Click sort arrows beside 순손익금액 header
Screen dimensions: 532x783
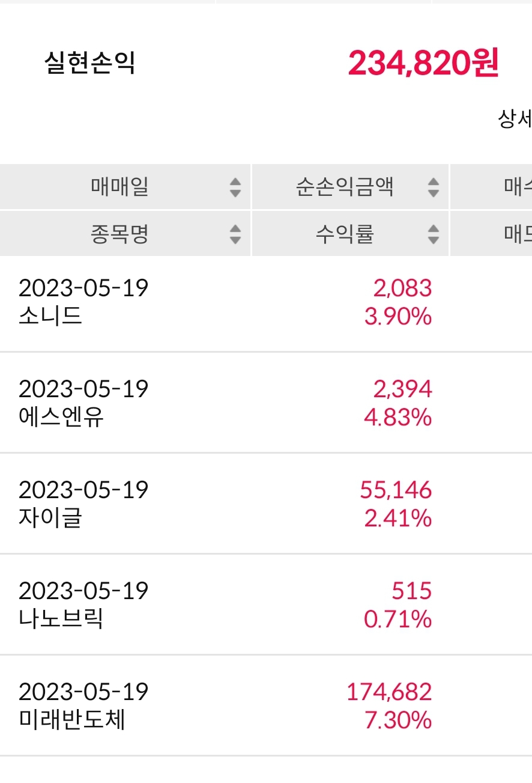coord(433,187)
